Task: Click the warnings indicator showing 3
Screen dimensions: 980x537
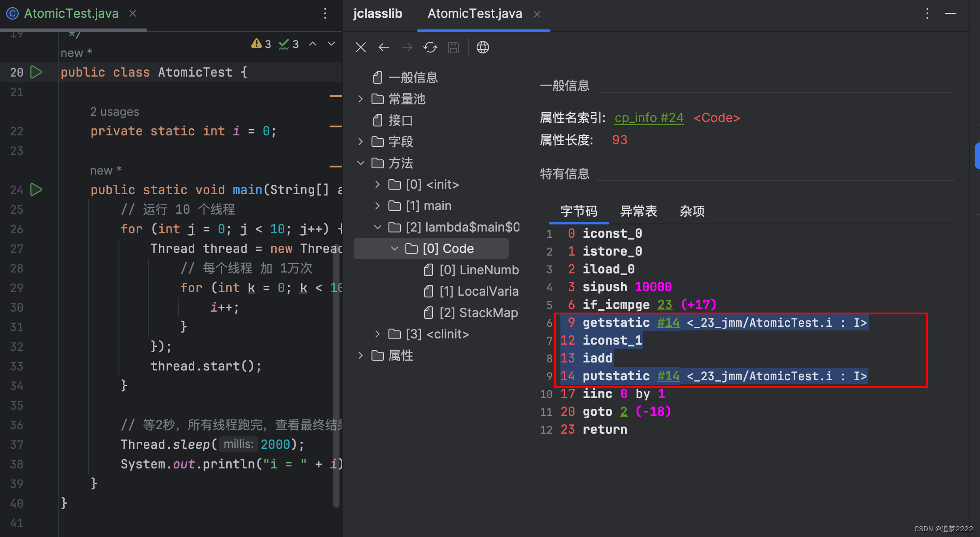Action: (x=261, y=44)
